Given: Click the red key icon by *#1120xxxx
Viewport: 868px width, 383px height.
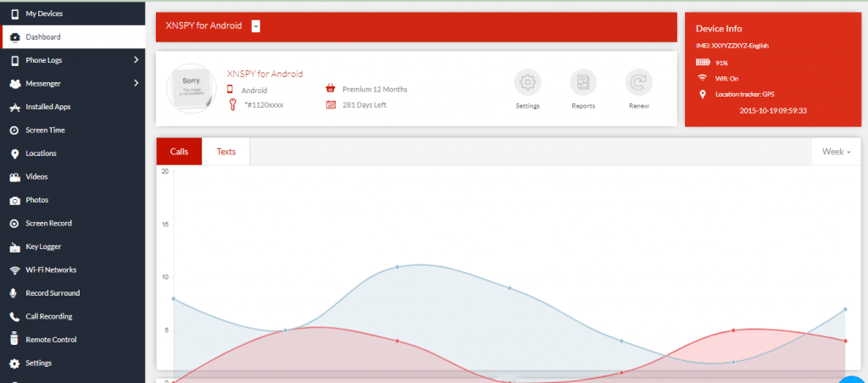Looking at the screenshot, I should coord(232,104).
